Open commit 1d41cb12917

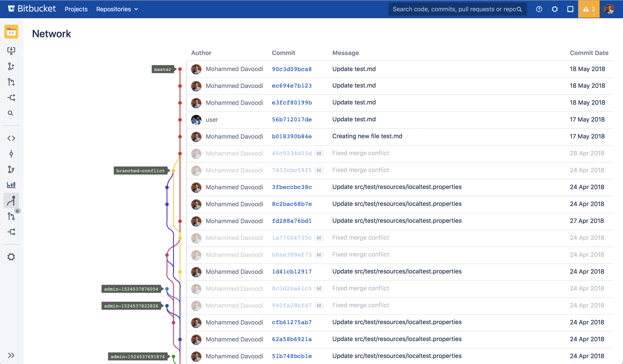click(292, 271)
